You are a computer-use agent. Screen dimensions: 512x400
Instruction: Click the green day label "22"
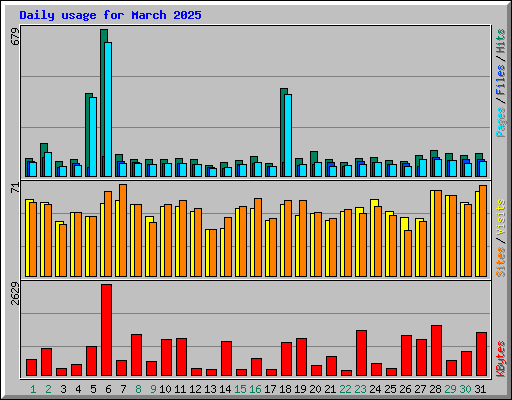point(345,389)
